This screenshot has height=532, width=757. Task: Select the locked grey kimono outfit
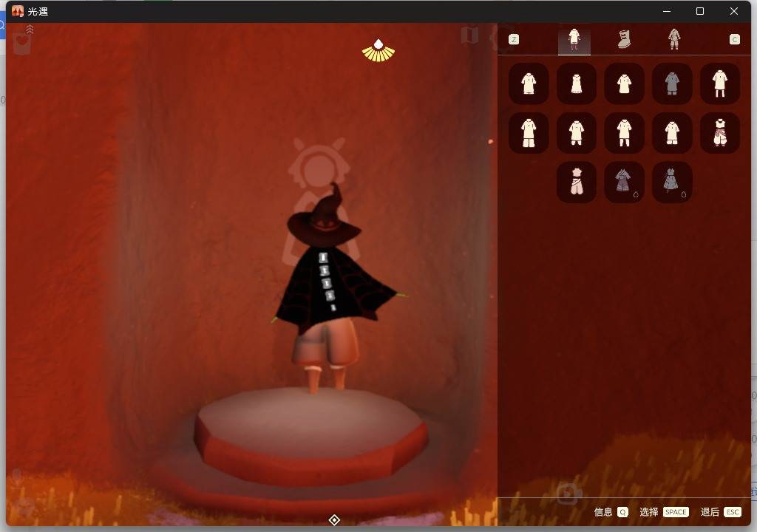click(x=624, y=182)
